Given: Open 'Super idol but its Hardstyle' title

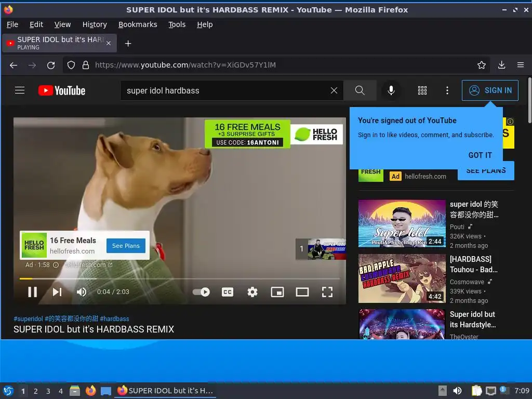Looking at the screenshot, I should point(473,320).
